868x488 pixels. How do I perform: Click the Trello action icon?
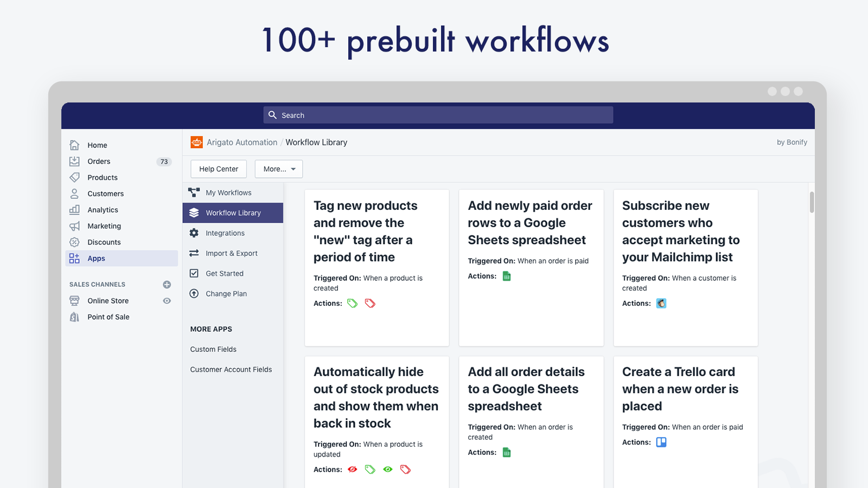tap(661, 442)
